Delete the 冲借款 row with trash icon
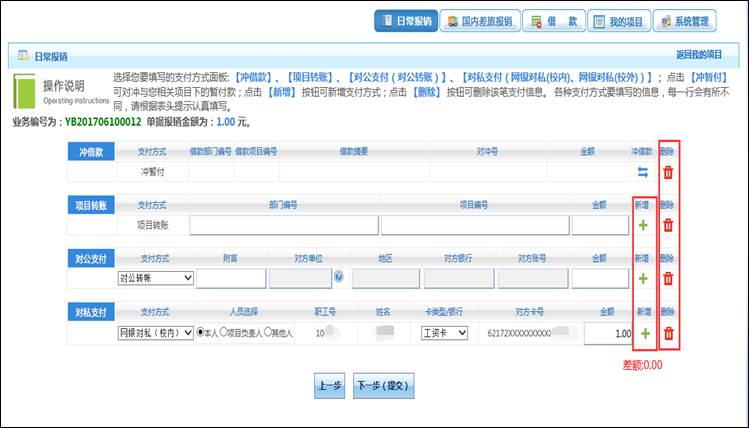 pyautogui.click(x=669, y=172)
